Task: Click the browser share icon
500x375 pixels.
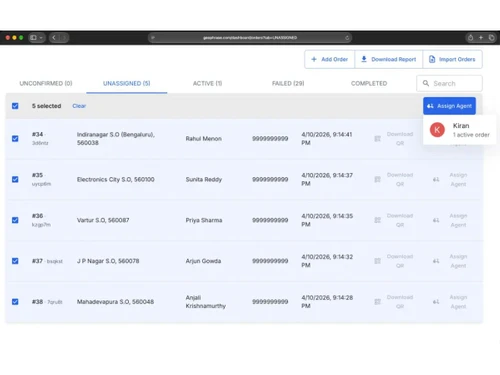Action: (470, 38)
